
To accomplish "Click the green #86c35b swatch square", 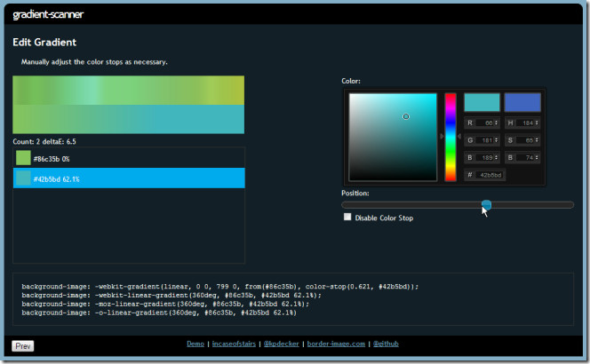I will click(23, 158).
